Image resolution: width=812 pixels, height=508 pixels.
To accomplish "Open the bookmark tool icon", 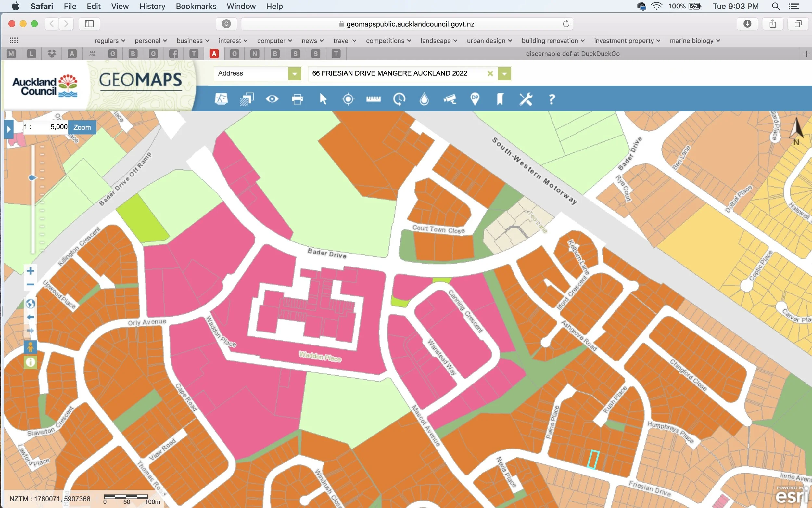I will (x=500, y=99).
